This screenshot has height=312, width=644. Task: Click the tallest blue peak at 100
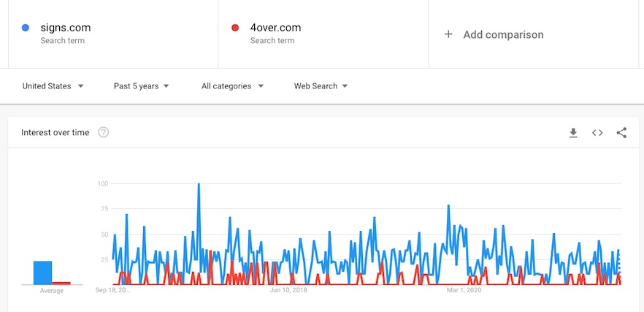click(199, 184)
